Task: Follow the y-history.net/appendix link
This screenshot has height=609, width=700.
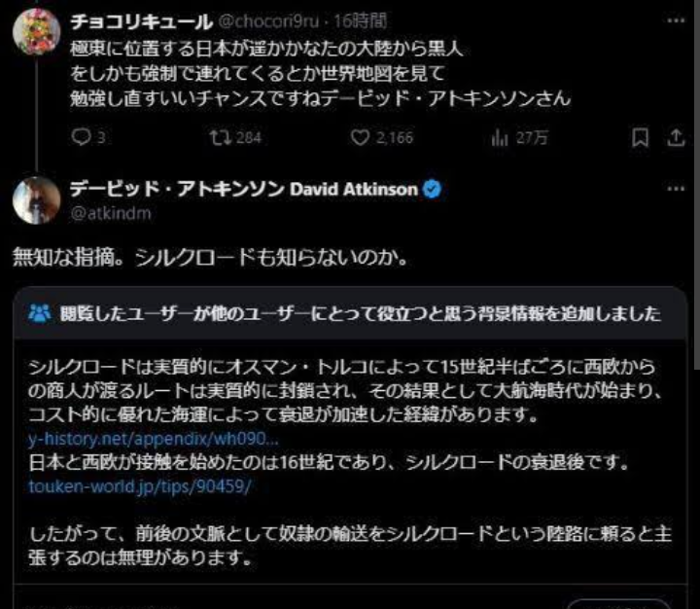Action: tap(154, 439)
